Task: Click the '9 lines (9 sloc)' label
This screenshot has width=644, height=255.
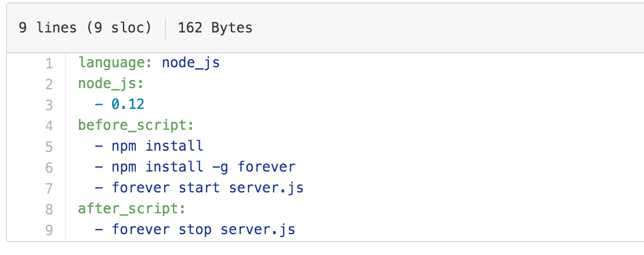Action: pyautogui.click(x=85, y=27)
